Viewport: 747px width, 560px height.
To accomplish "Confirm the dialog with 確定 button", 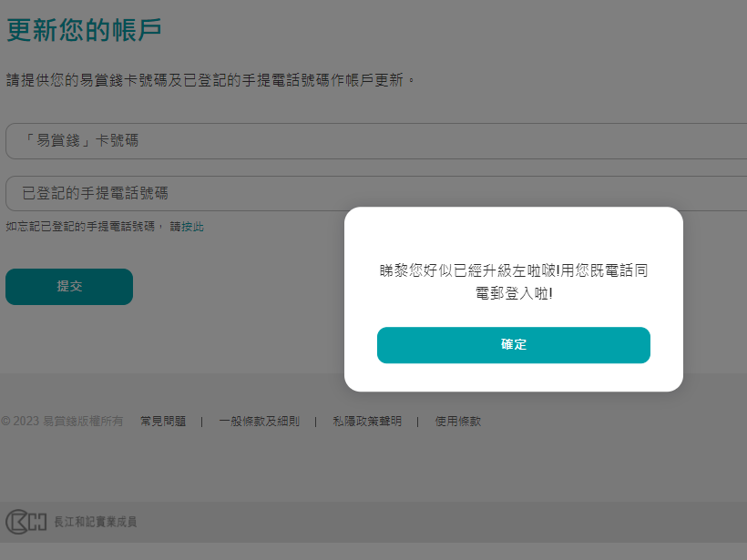I will coord(514,345).
